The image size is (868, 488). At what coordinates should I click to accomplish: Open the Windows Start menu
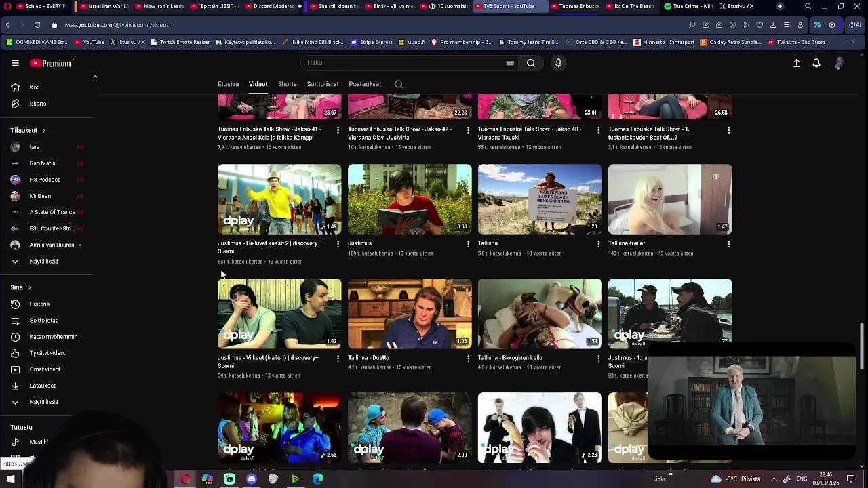(x=11, y=479)
